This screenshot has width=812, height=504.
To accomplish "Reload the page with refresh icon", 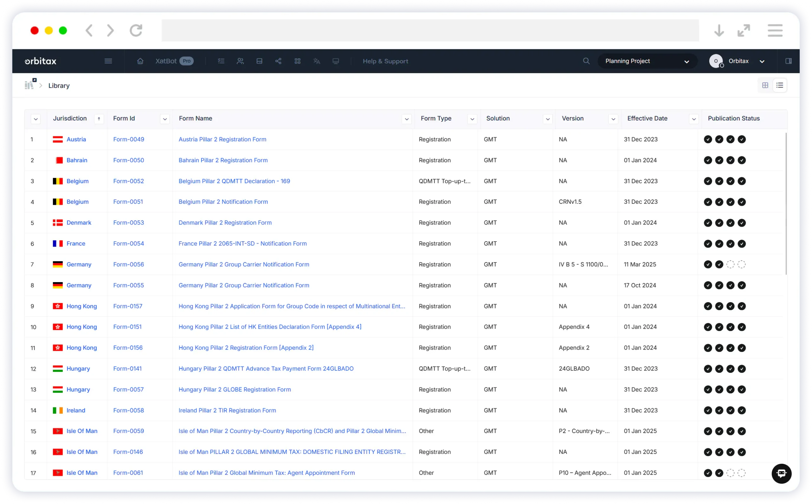I will tap(136, 31).
